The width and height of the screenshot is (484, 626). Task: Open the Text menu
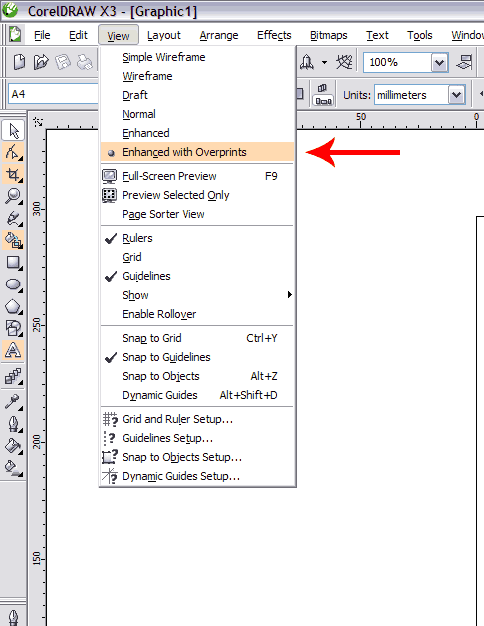coord(377,35)
